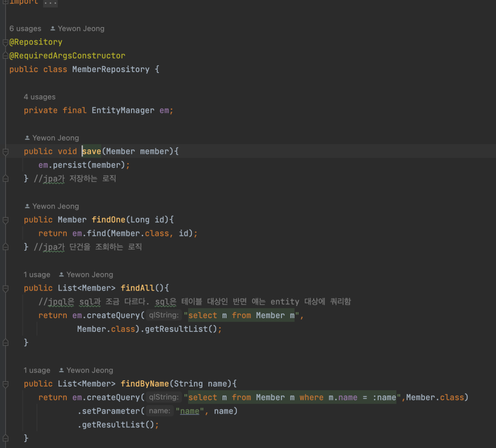Click the jpql comment inside findAll

pos(195,302)
